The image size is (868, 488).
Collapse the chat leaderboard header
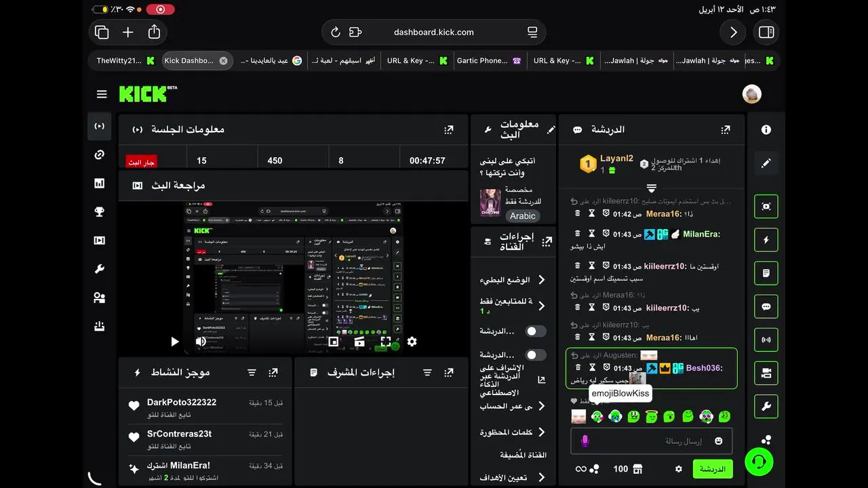tap(651, 188)
